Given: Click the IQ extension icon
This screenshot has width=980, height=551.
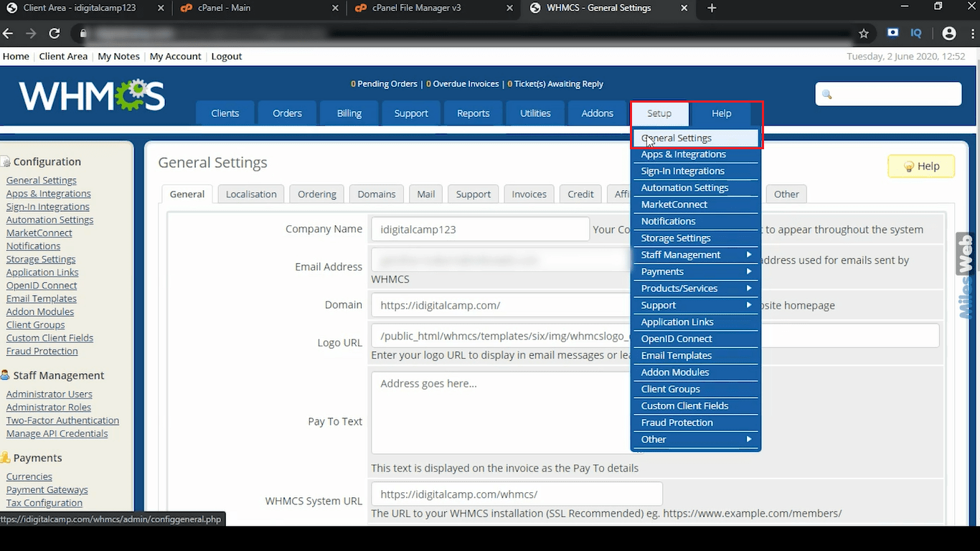Looking at the screenshot, I should 916,33.
